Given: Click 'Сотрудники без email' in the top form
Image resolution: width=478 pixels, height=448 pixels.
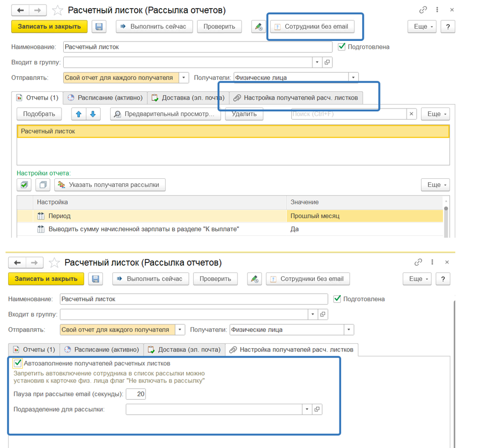Looking at the screenshot, I should [312, 27].
